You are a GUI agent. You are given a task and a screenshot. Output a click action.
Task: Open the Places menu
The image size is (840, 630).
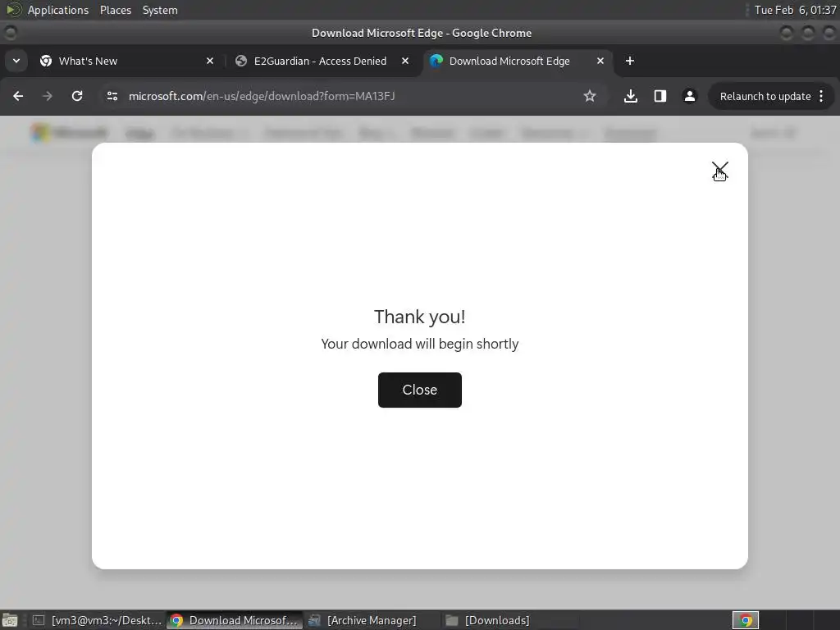116,10
